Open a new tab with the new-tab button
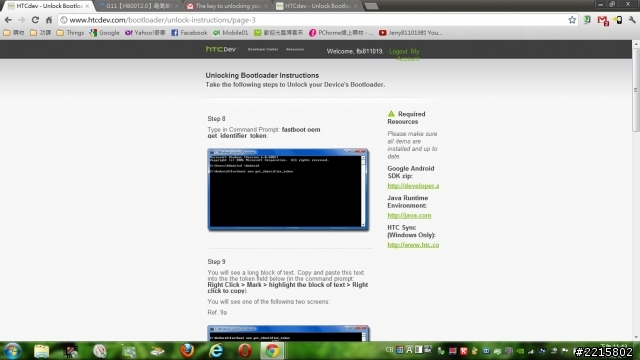 tap(371, 6)
